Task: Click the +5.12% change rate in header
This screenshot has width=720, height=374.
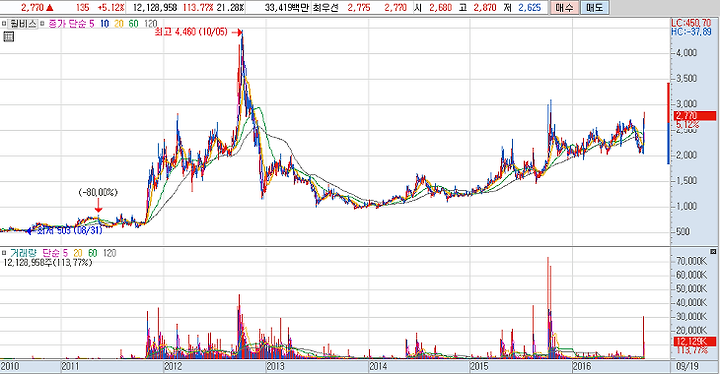Action: tap(111, 7)
